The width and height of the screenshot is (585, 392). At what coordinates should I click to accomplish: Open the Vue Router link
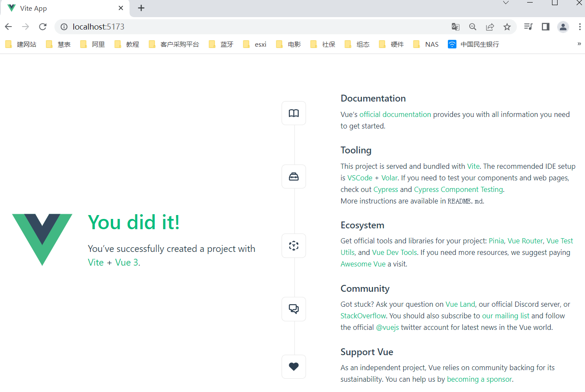point(525,241)
